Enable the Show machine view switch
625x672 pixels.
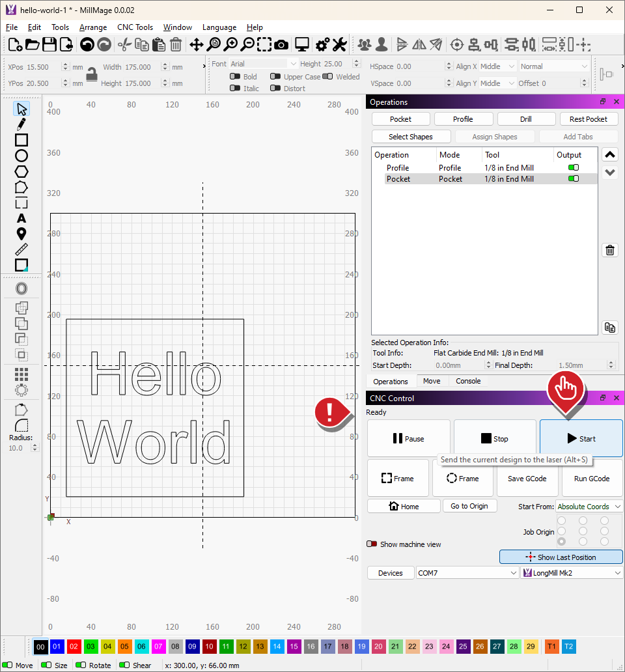click(x=372, y=544)
